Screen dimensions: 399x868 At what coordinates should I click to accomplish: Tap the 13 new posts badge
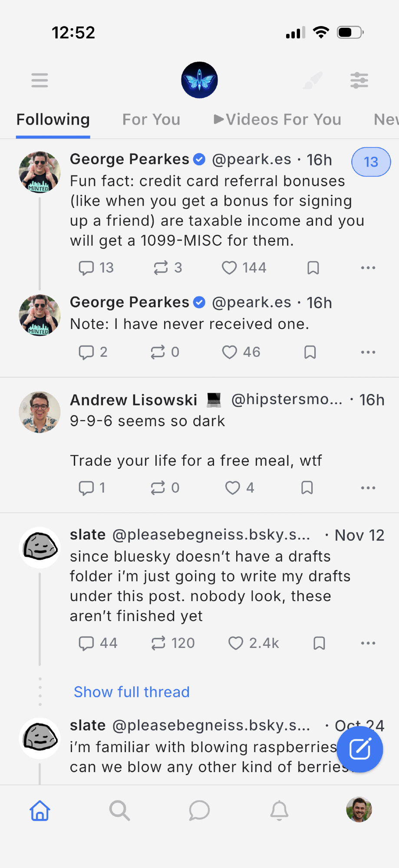click(x=371, y=162)
